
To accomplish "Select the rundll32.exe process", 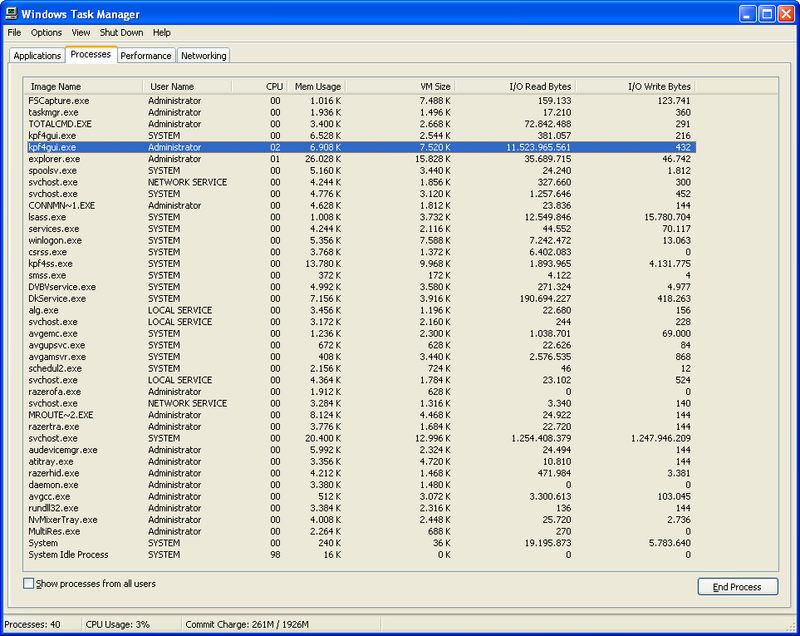I will pos(361,508).
